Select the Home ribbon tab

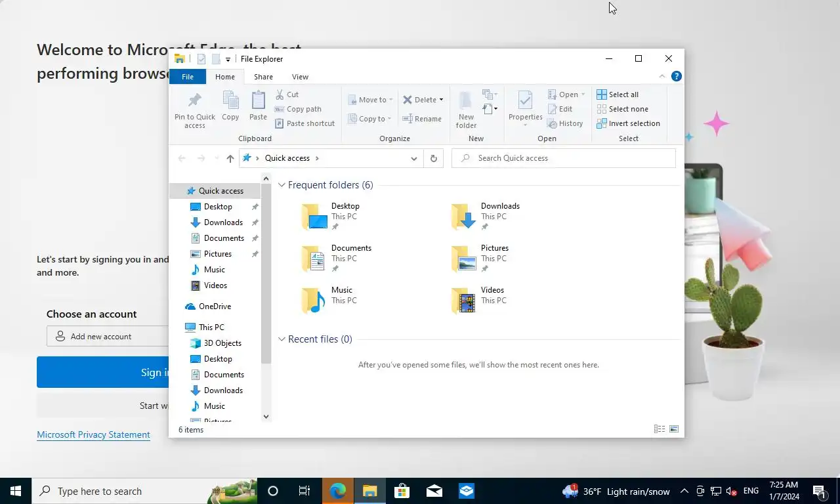225,77
